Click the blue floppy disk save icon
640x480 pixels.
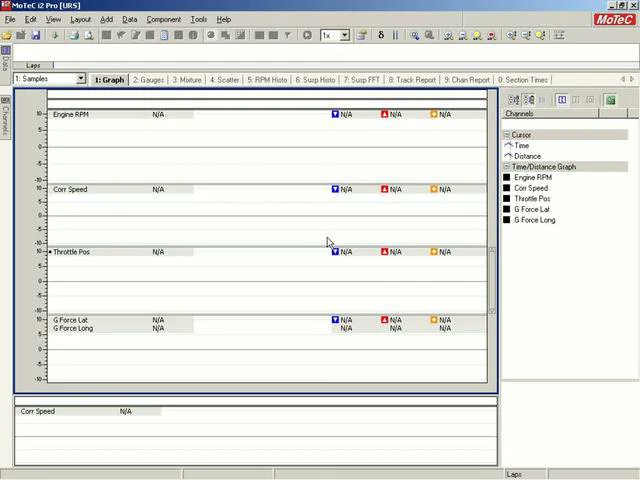pyautogui.click(x=36, y=36)
